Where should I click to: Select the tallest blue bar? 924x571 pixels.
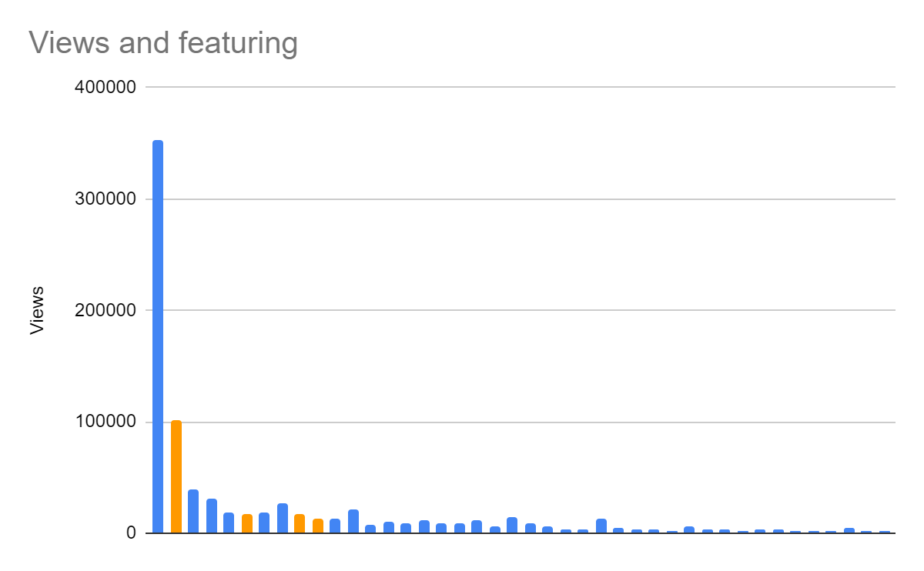(158, 336)
